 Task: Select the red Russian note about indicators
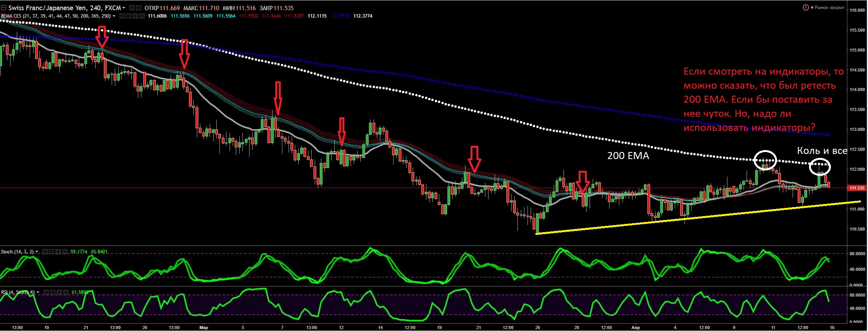pos(763,100)
